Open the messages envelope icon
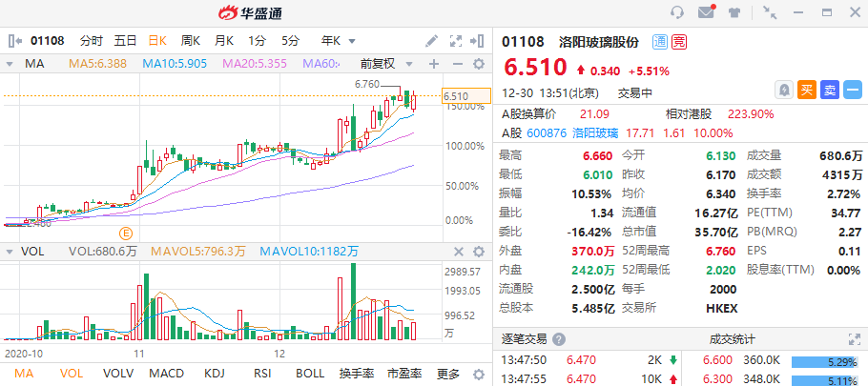The image size is (868, 386). 707,12
